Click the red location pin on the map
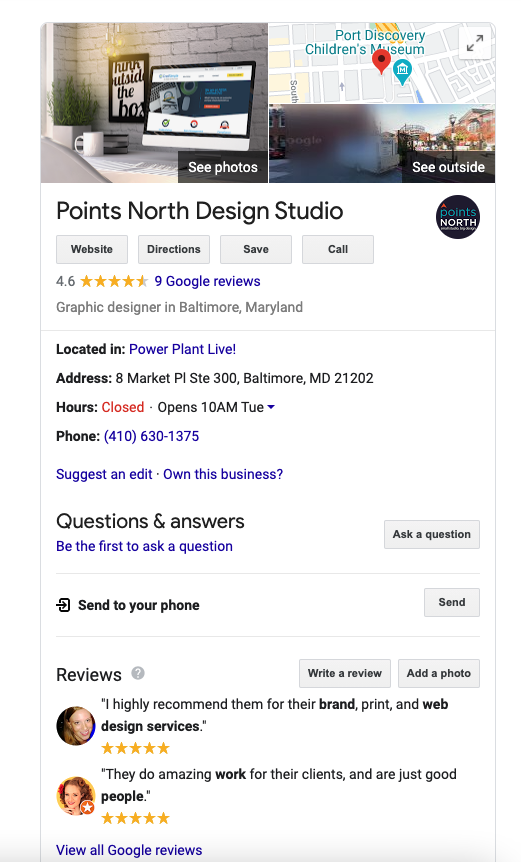 pyautogui.click(x=381, y=60)
